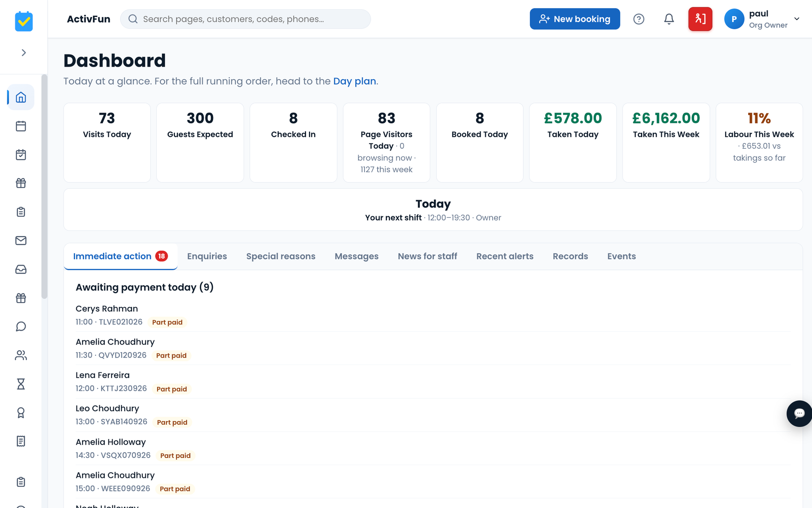Switch to the Special reasons tab

click(281, 256)
